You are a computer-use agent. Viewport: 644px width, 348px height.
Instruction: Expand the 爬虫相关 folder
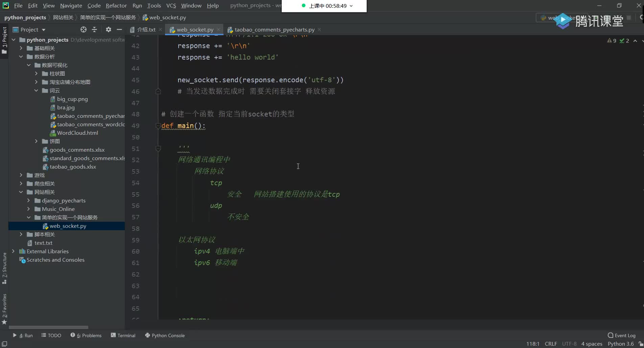21,183
